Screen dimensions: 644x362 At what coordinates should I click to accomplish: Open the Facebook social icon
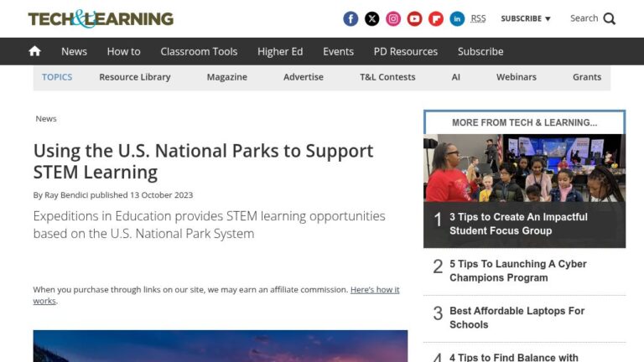pyautogui.click(x=351, y=19)
